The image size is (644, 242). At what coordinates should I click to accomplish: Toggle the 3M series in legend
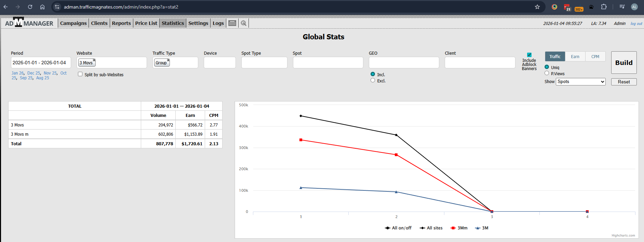click(x=482, y=228)
